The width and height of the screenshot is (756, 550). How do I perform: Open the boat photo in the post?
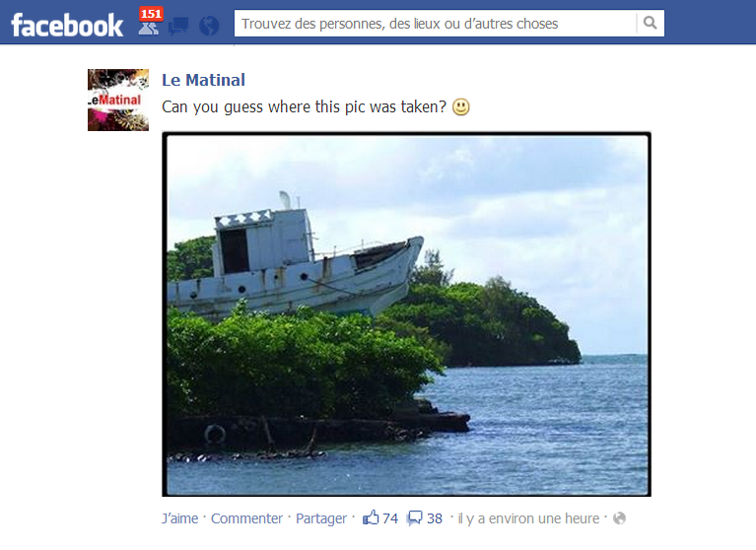tap(406, 314)
